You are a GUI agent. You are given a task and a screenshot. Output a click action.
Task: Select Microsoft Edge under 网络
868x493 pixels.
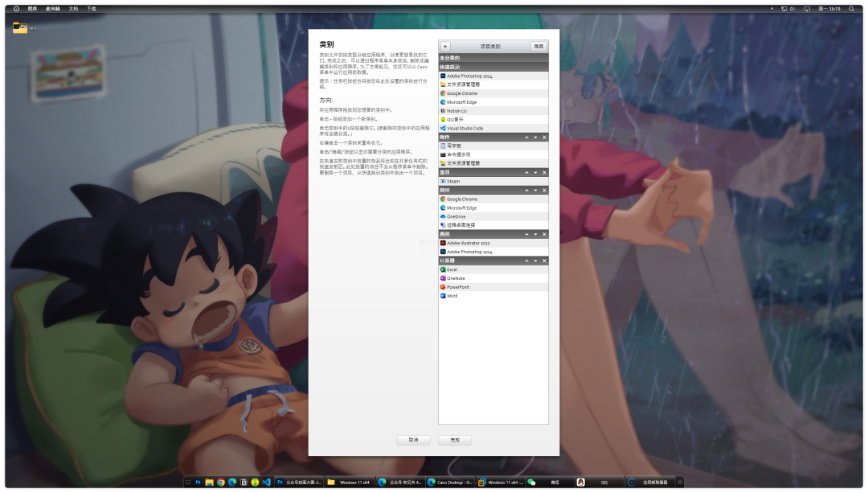(x=493, y=208)
